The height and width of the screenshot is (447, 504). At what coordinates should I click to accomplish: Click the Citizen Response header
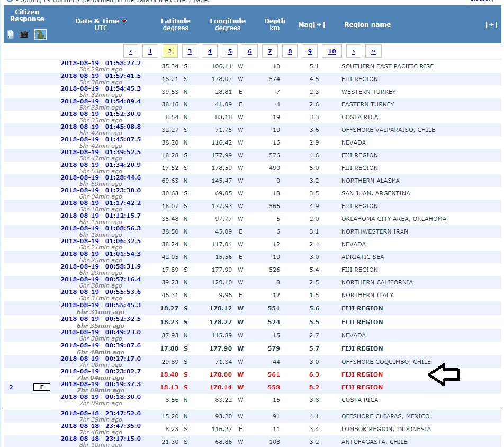[27, 15]
